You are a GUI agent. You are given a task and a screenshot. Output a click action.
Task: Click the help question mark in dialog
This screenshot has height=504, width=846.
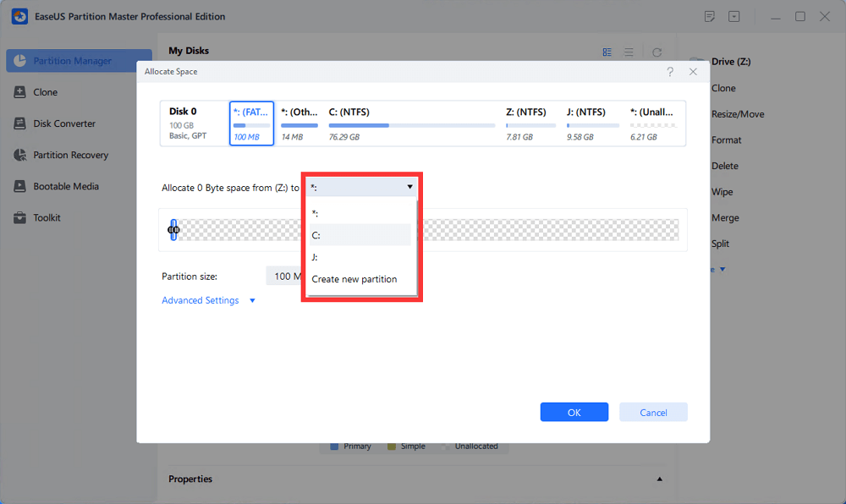pyautogui.click(x=670, y=72)
